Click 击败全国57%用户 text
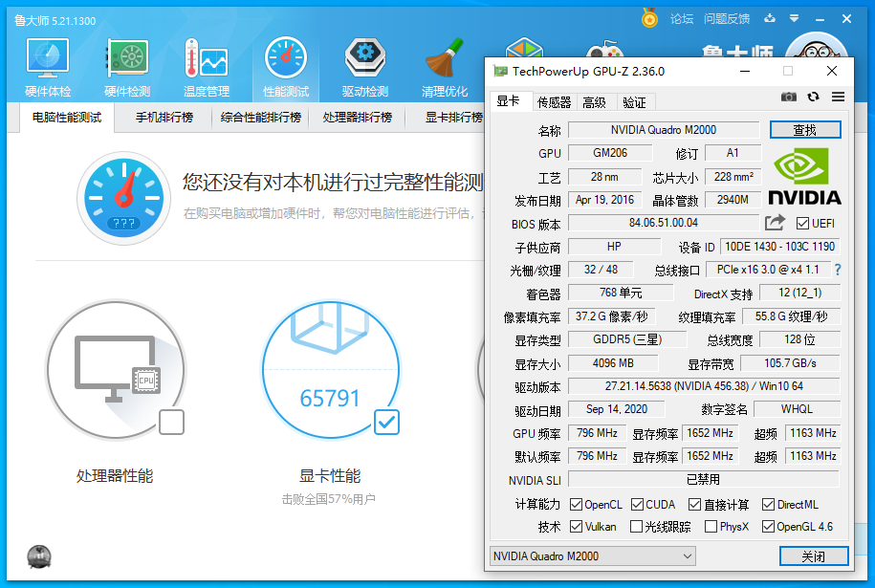 point(329,499)
